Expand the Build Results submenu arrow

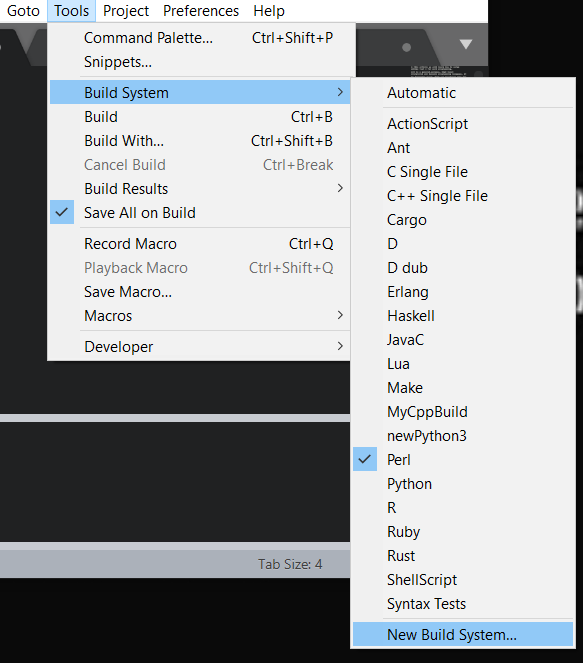pos(340,188)
